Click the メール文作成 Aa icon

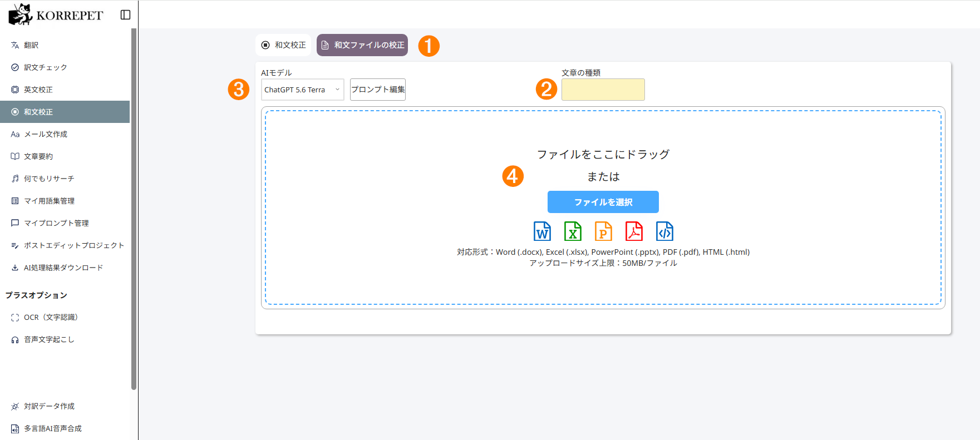(15, 134)
